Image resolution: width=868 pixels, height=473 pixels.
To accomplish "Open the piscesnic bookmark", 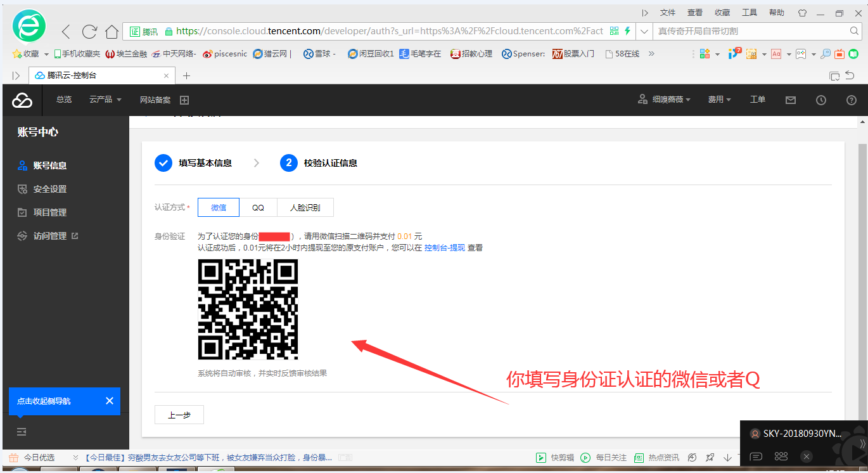I will (x=226, y=54).
